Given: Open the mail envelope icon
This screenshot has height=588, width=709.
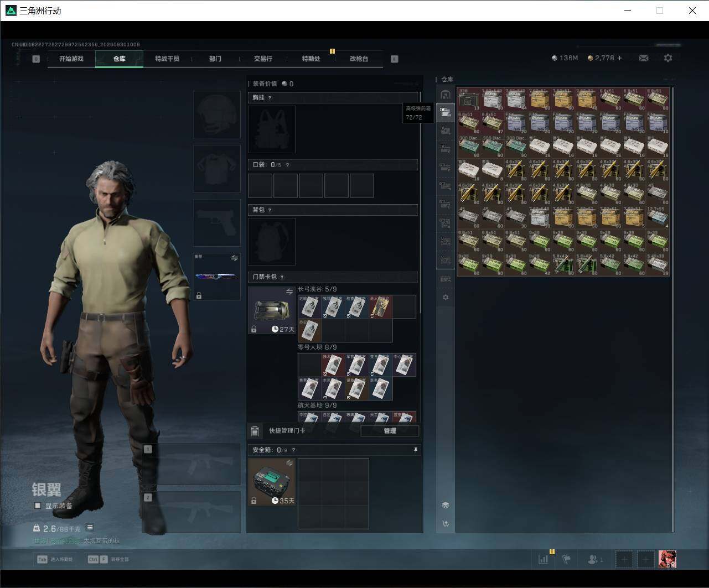Looking at the screenshot, I should coord(643,58).
